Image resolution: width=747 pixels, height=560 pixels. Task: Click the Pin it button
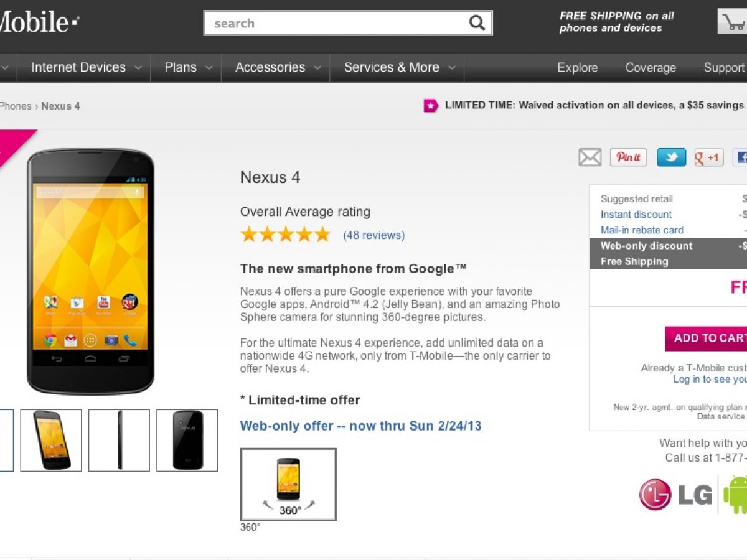[628, 157]
